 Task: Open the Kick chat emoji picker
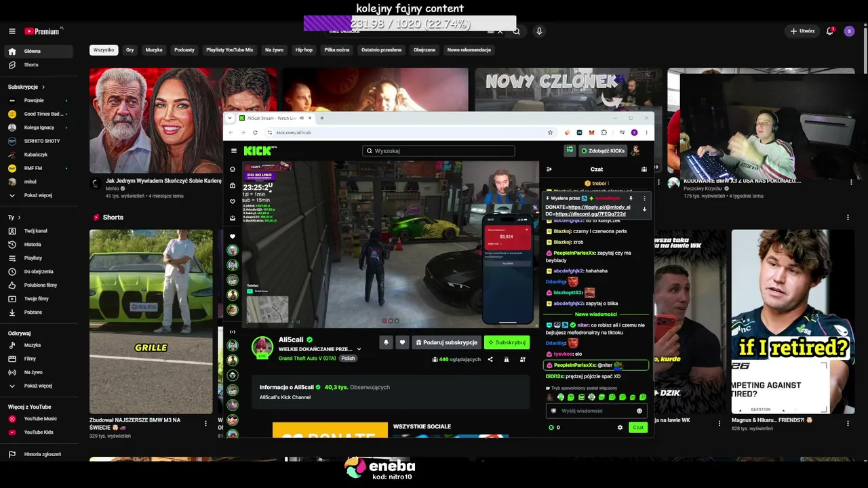[639, 411]
